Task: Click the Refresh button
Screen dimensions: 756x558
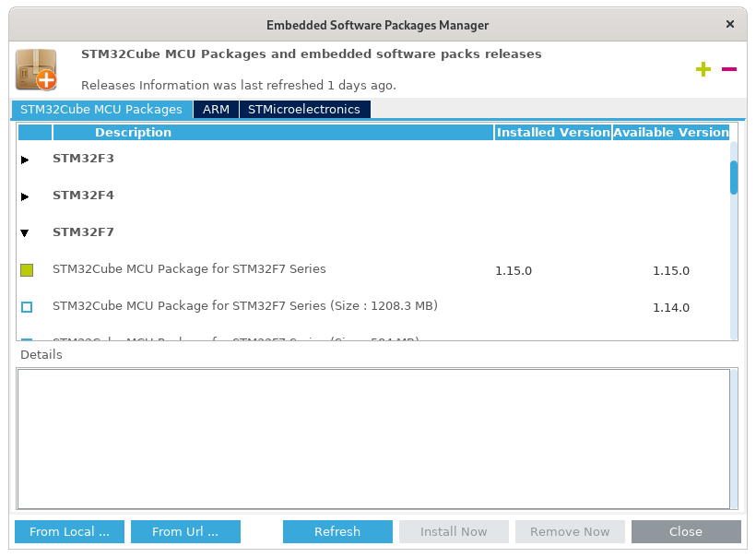Action: tap(337, 531)
